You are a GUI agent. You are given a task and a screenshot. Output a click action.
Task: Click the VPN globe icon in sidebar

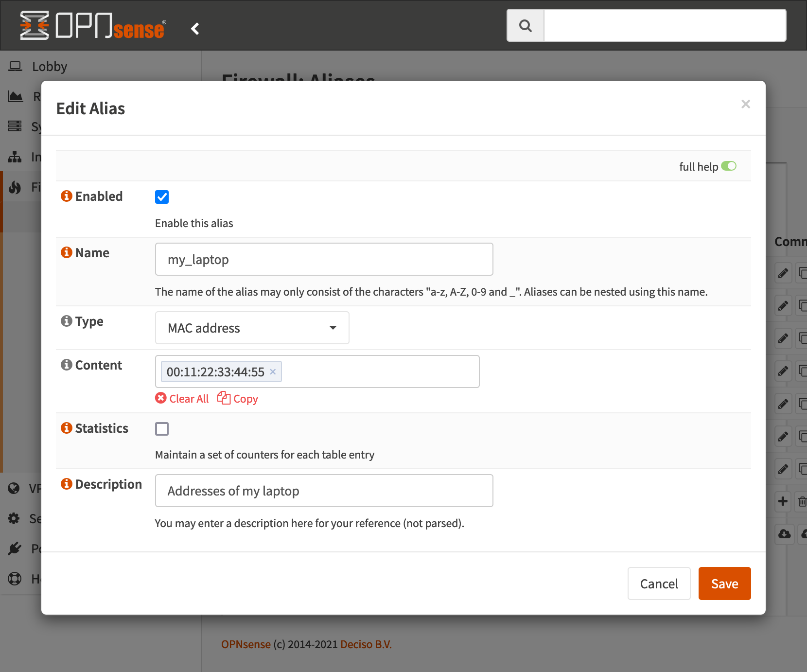(14, 488)
